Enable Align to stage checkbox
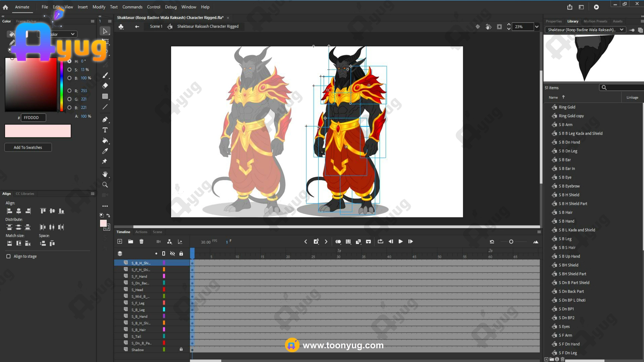Viewport: 644px width, 362px height. (x=8, y=256)
